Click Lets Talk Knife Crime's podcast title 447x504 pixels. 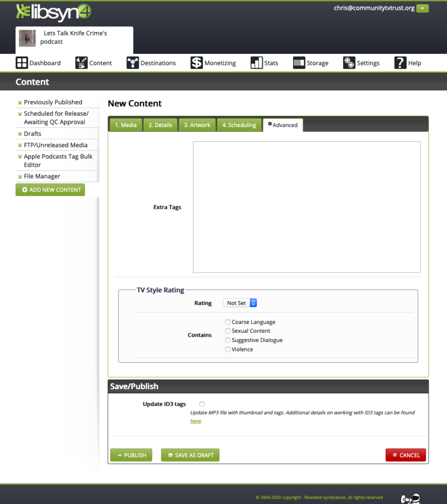click(x=74, y=37)
